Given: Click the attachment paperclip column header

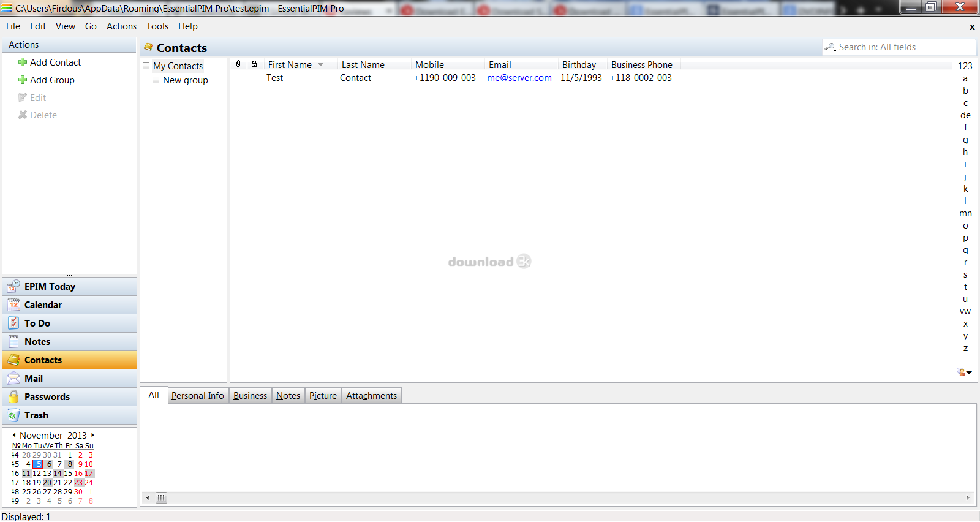Looking at the screenshot, I should pyautogui.click(x=238, y=64).
